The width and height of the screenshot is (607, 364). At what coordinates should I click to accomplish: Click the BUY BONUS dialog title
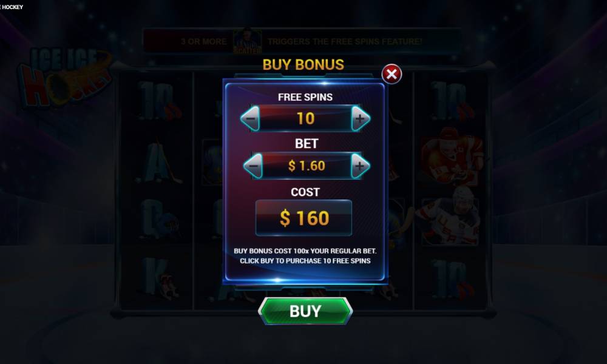[303, 64]
